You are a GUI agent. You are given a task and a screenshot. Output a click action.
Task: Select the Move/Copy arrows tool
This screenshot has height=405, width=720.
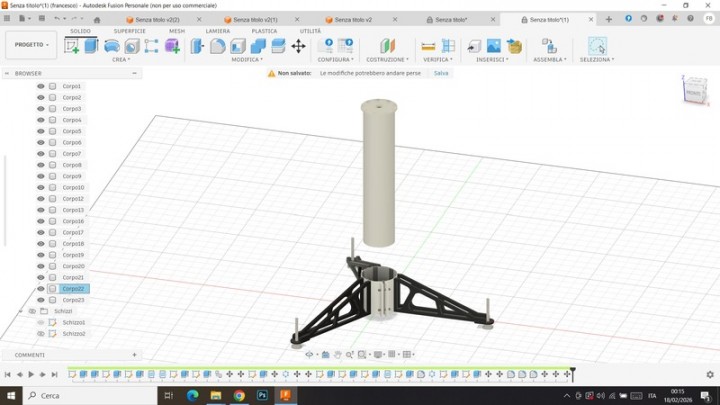coord(298,46)
